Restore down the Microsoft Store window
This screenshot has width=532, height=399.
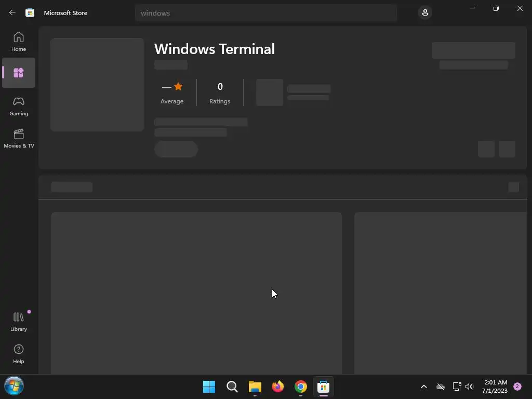[x=496, y=8]
